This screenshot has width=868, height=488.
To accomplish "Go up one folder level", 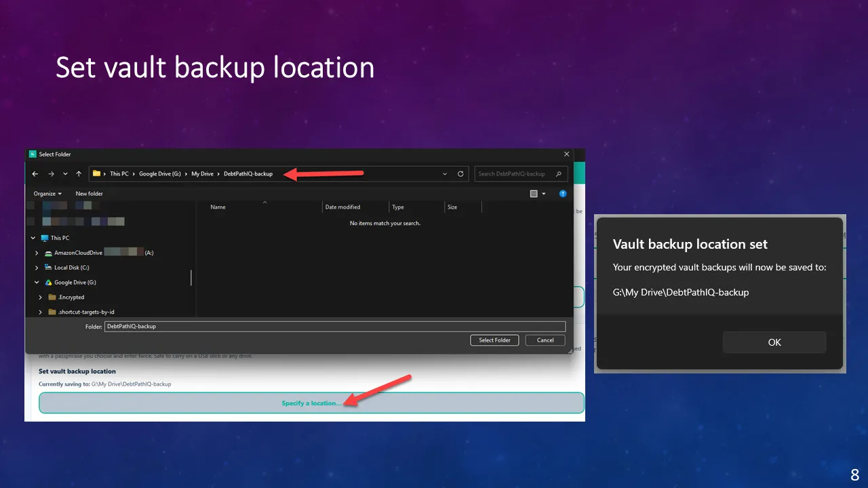I will tap(79, 174).
